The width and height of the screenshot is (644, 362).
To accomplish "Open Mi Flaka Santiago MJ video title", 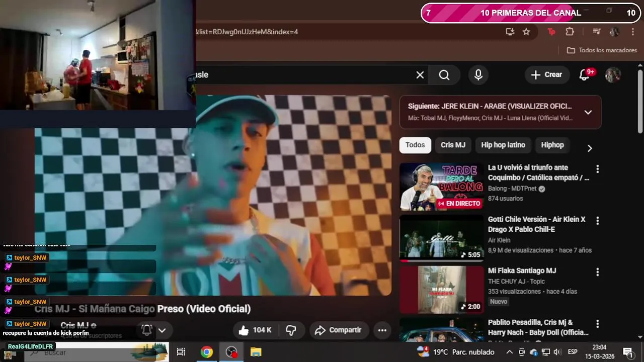I will (522, 270).
